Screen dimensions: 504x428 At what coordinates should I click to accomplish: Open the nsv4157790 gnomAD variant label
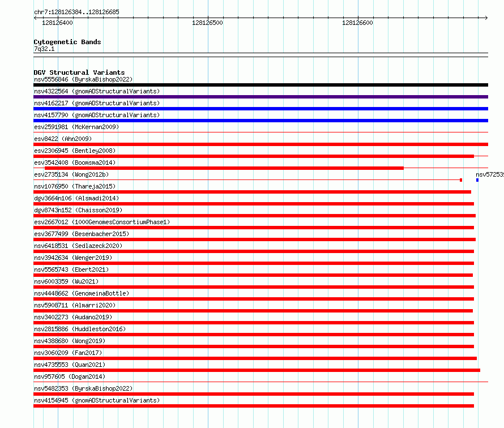pyautogui.click(x=97, y=115)
